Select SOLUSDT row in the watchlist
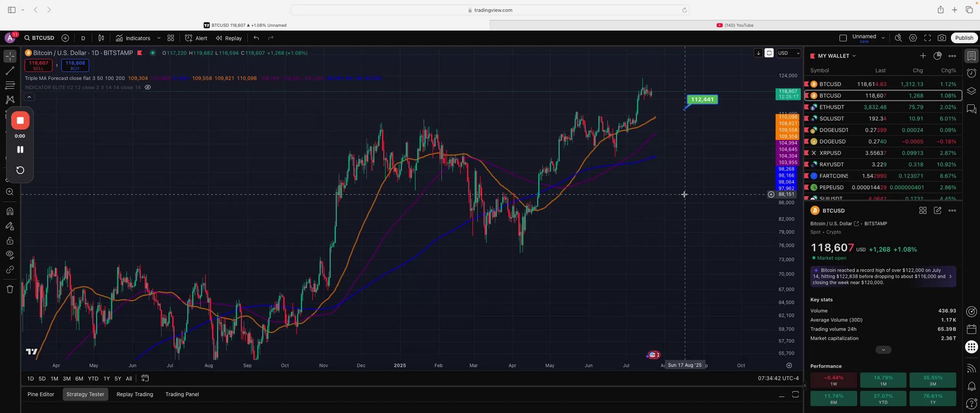The height and width of the screenshot is (413, 980). [883, 119]
